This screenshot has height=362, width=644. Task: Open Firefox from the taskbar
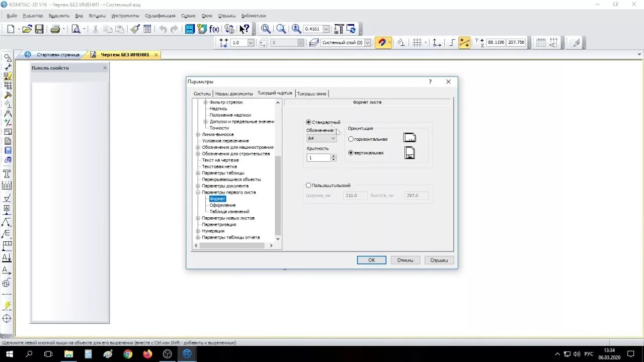147,354
